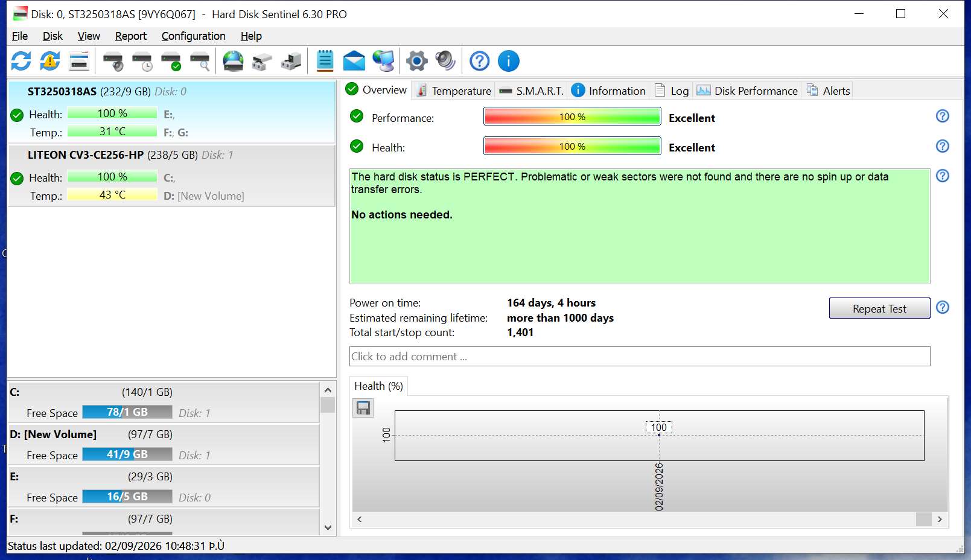
Task: Click the blue info toolbar icon
Action: point(508,61)
